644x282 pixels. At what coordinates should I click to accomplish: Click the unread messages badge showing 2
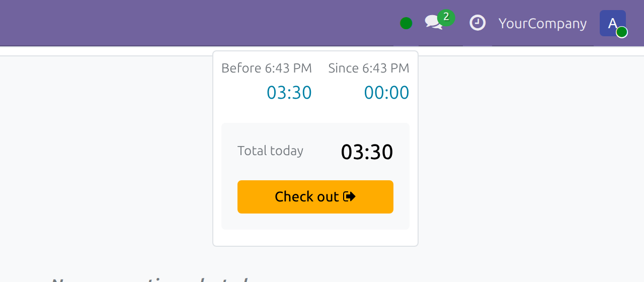tap(446, 17)
